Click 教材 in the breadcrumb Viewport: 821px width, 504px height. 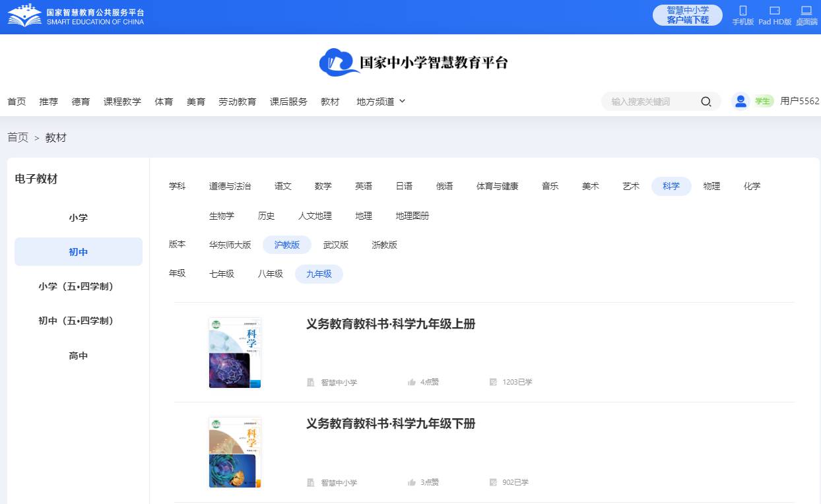[x=56, y=137]
